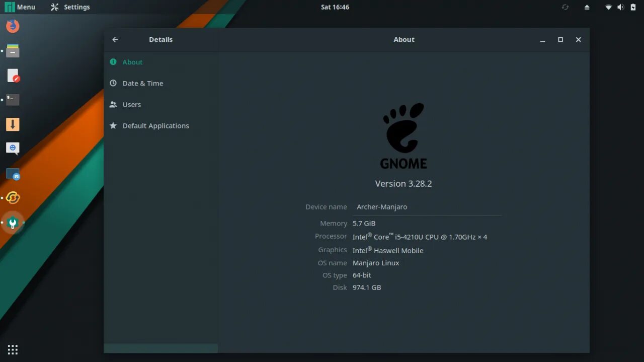Open Date & Time settings
Viewport: 644px width, 362px height.
click(x=161, y=83)
